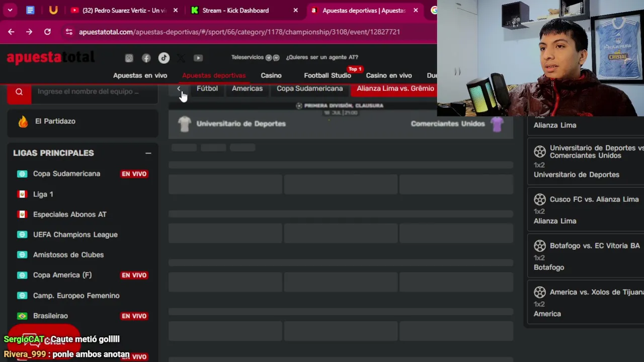Focus the team name search field

click(x=95, y=92)
